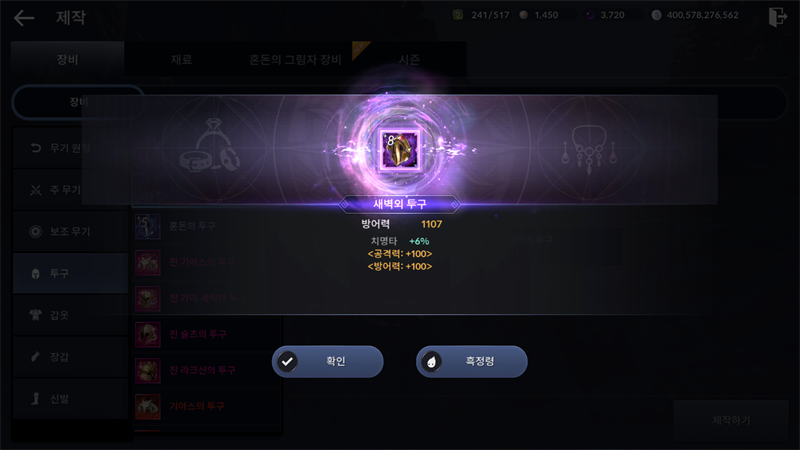Click the black spirit icon on 흑정령

point(432,362)
